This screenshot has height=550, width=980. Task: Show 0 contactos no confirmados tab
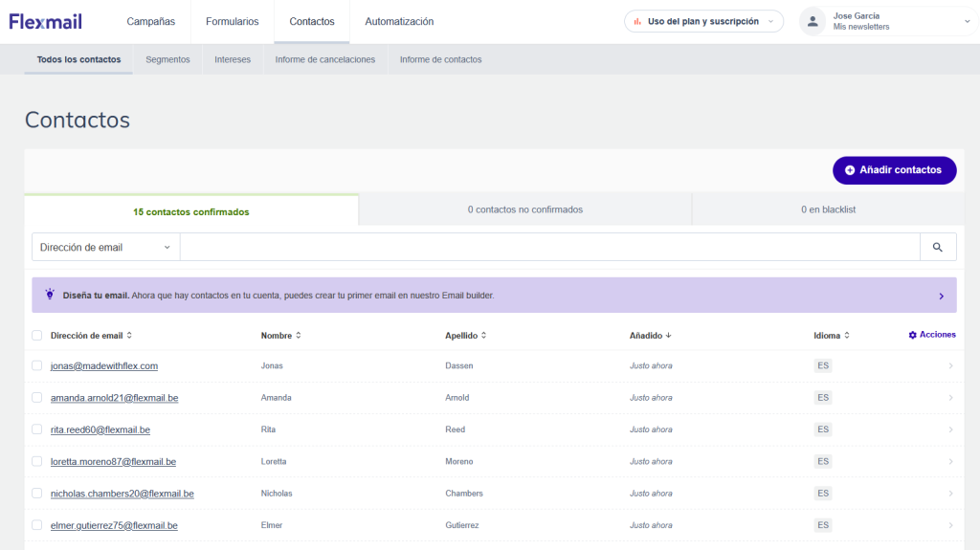click(525, 209)
